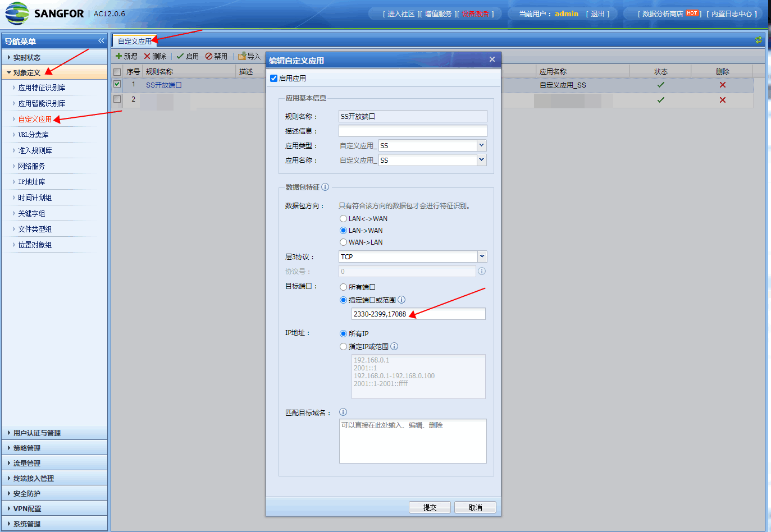
Task: Open the 内置日志中心 link
Action: coord(732,13)
